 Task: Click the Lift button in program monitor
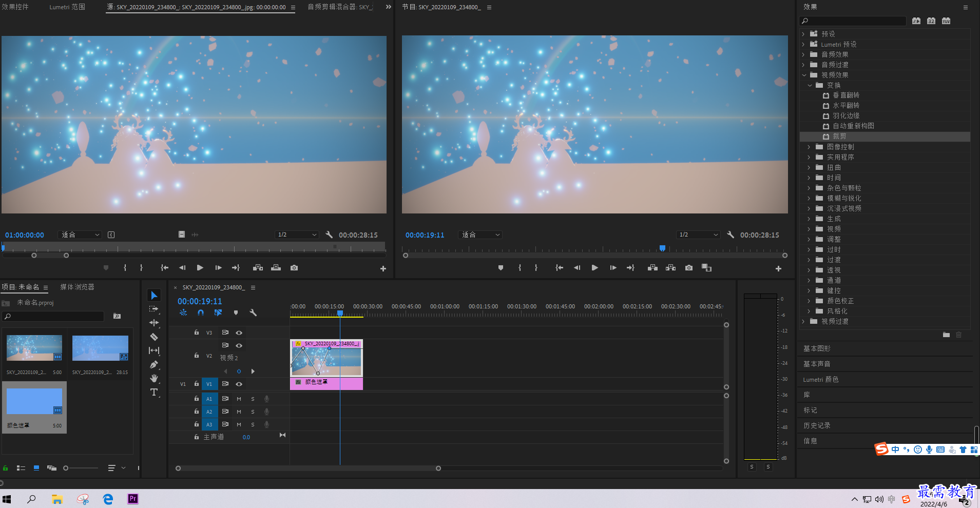coord(653,268)
